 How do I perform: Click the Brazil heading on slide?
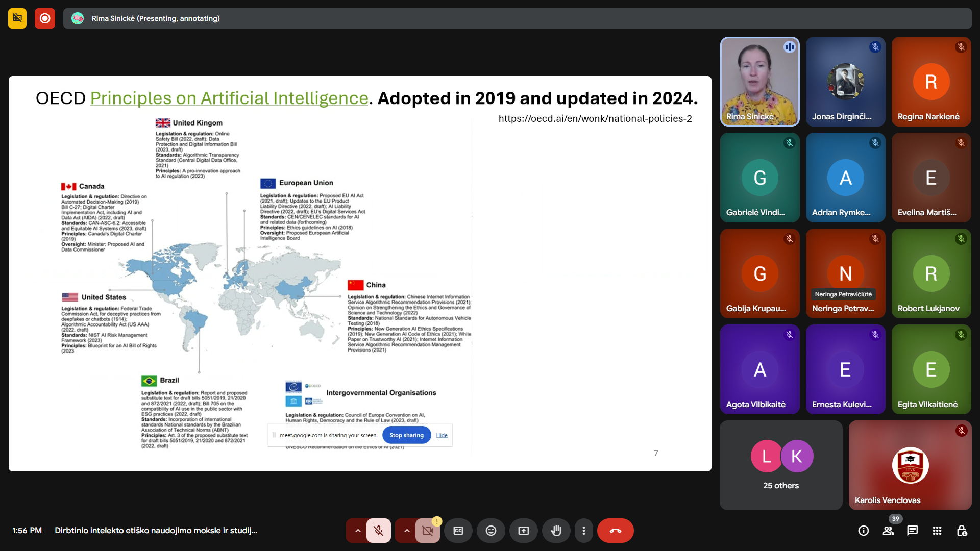169,380
